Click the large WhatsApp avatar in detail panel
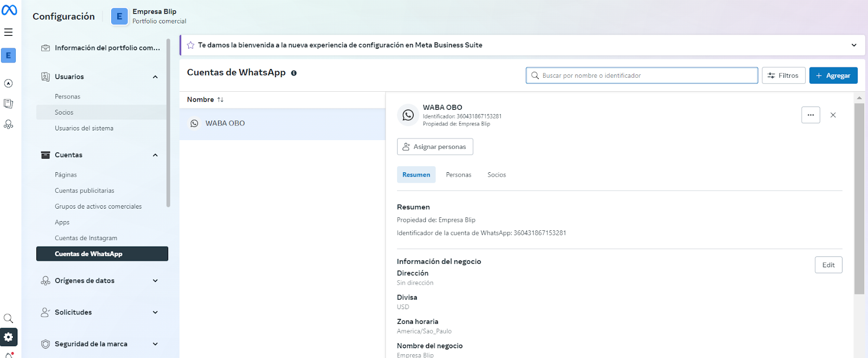868x358 pixels. tap(408, 115)
